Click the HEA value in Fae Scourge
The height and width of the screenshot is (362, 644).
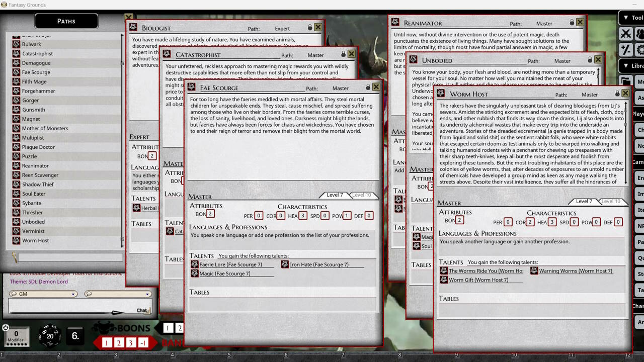302,216
